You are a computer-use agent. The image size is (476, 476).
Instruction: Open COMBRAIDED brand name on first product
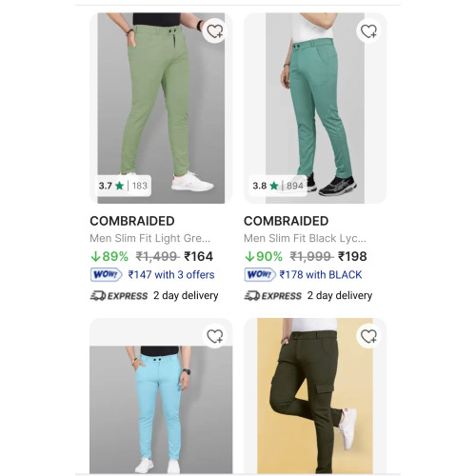[x=132, y=221]
